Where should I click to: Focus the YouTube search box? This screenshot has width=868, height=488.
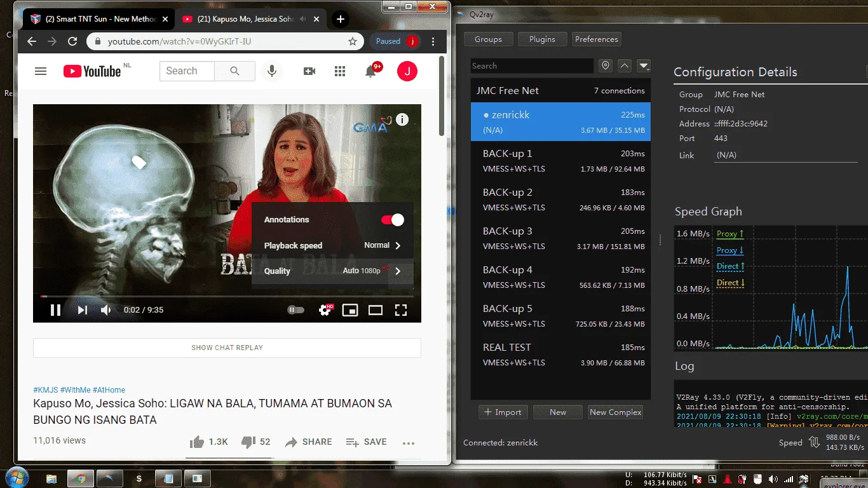pyautogui.click(x=187, y=71)
